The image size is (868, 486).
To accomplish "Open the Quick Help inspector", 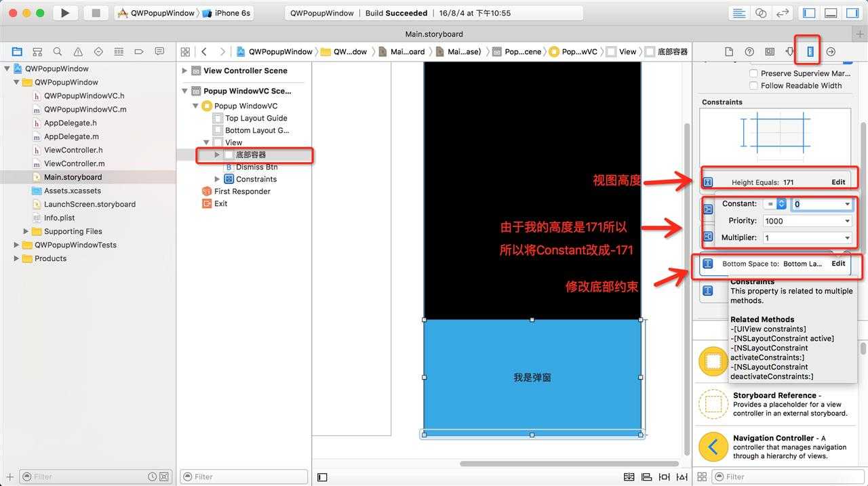I will pos(749,52).
